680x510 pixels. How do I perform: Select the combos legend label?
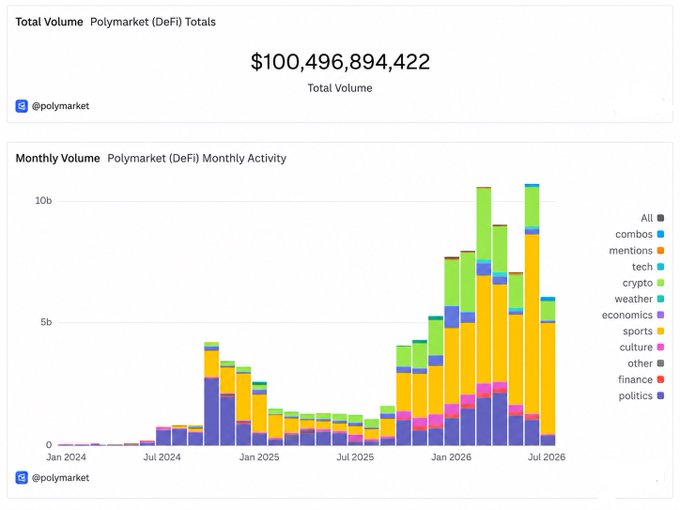point(634,234)
